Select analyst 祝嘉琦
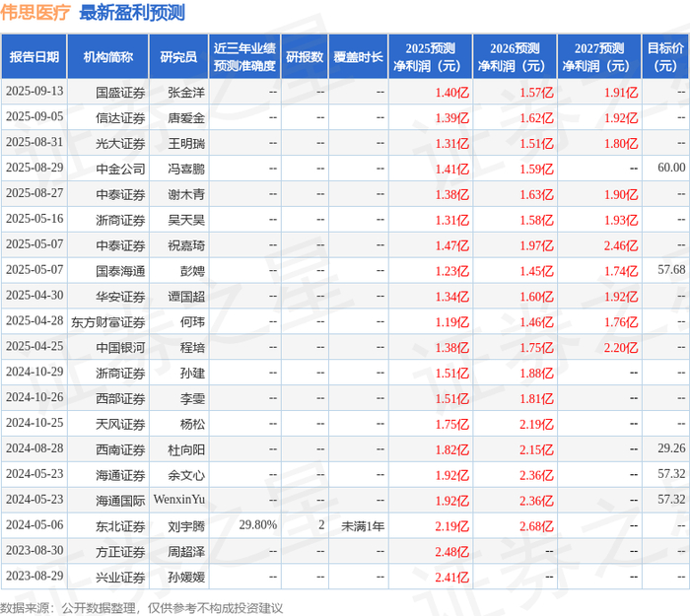This screenshot has width=690, height=616. pos(186,245)
